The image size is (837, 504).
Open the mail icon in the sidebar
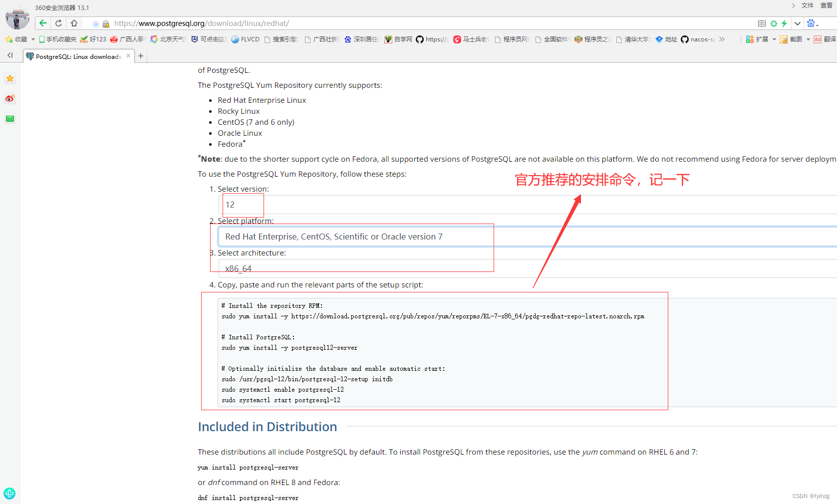[10, 119]
